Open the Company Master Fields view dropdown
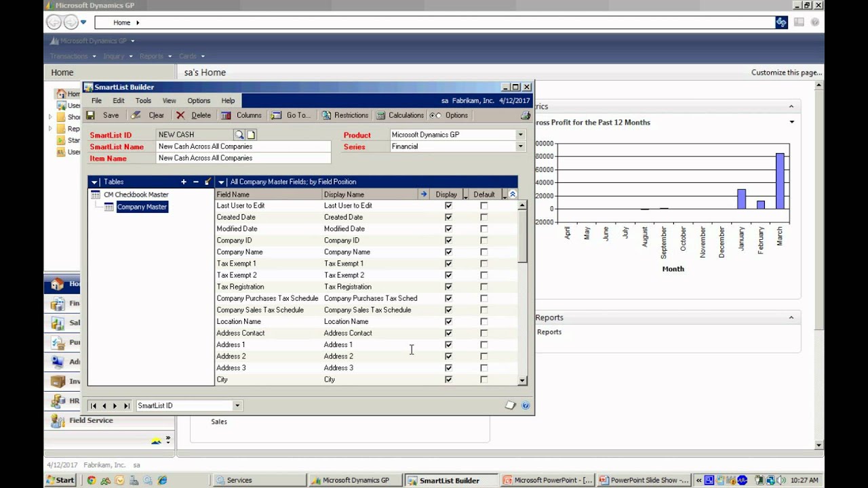Viewport: 868px width, 488px height. pos(221,182)
